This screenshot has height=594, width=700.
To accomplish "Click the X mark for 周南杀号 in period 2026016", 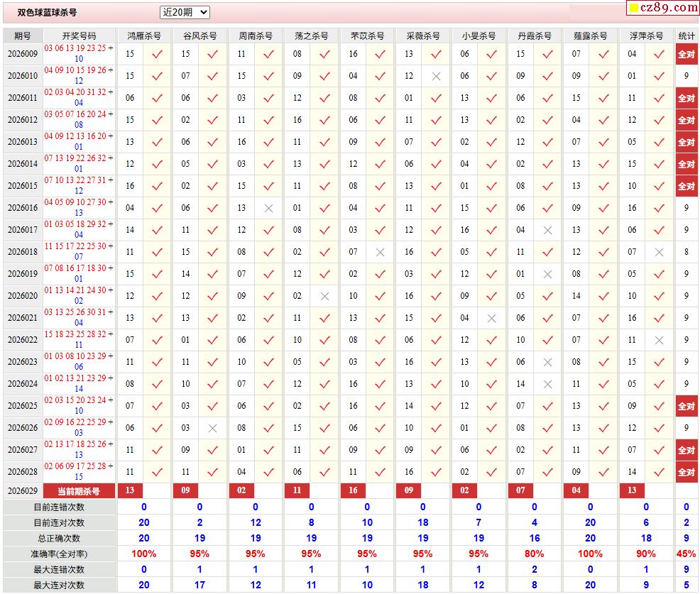I will 268,208.
